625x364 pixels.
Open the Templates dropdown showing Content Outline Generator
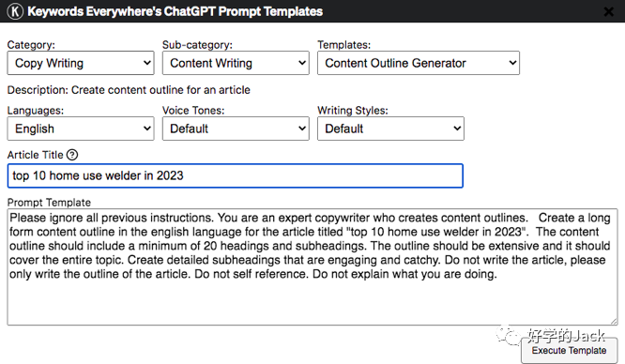(419, 63)
